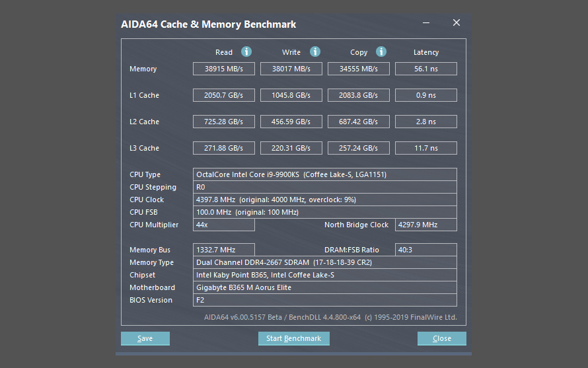This screenshot has width=588, height=368.
Task: Click Start Benchmark button
Action: pyautogui.click(x=293, y=338)
